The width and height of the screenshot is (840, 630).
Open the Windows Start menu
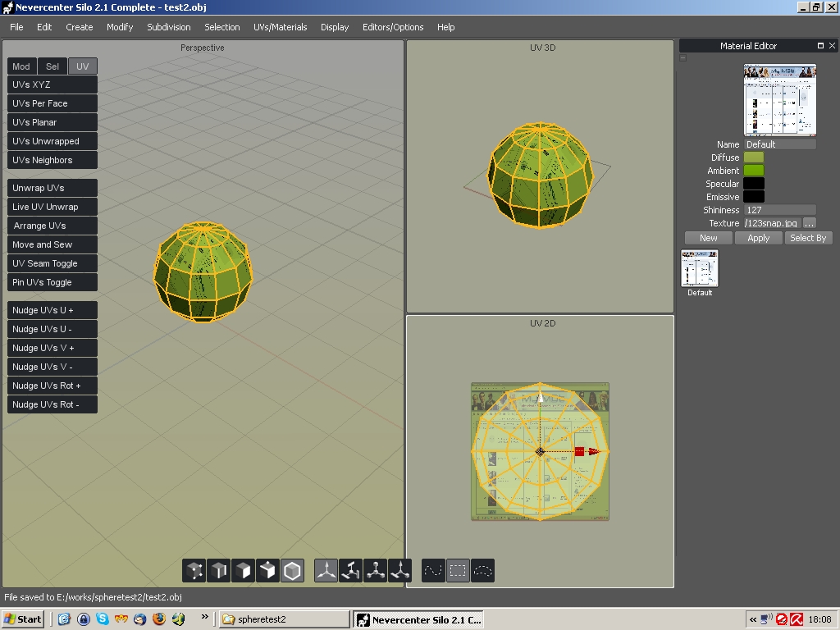click(x=22, y=619)
